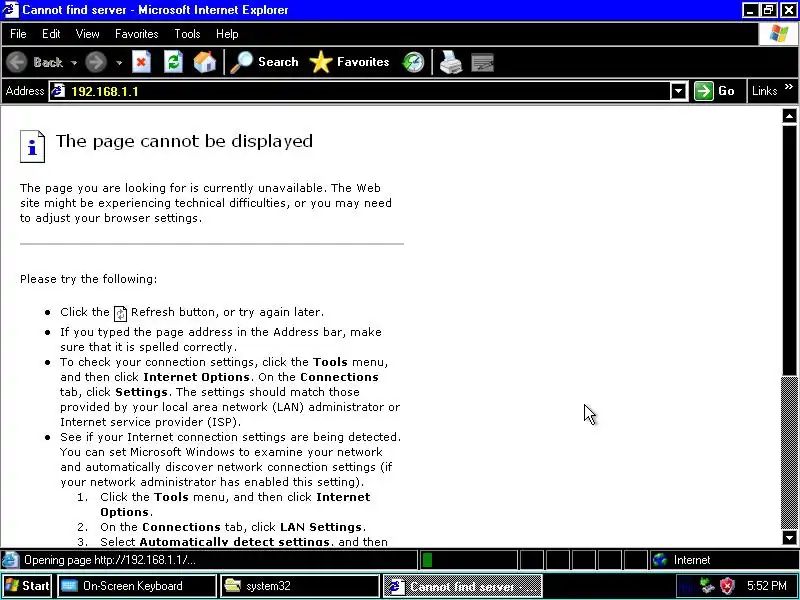The width and height of the screenshot is (800, 600).
Task: Click the status text 'Opening page http://192.168.1.1/...'
Action: click(110, 560)
